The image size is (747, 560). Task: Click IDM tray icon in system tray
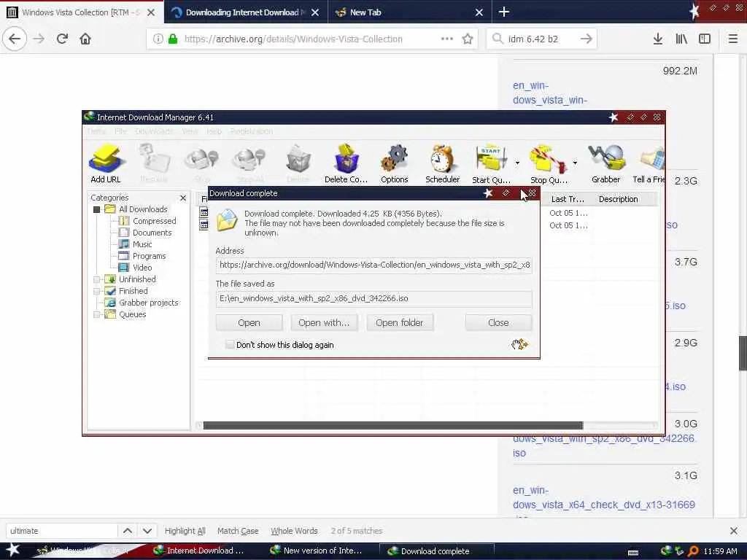[666, 551]
